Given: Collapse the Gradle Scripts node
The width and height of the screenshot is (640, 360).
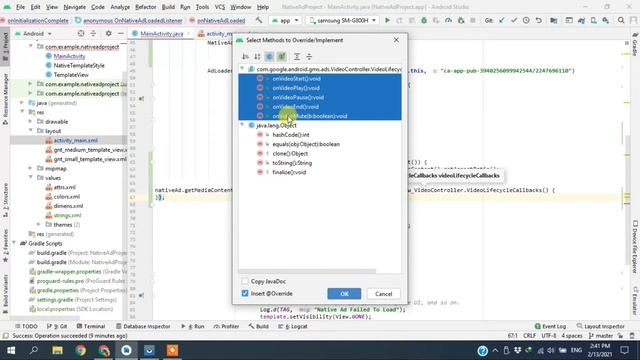Looking at the screenshot, I should (14, 243).
